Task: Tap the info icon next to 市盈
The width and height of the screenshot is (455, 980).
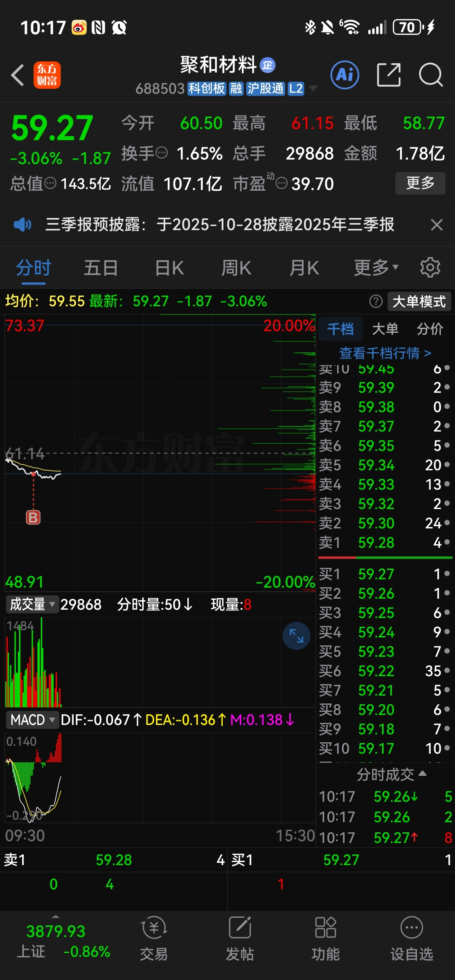Action: click(x=281, y=183)
